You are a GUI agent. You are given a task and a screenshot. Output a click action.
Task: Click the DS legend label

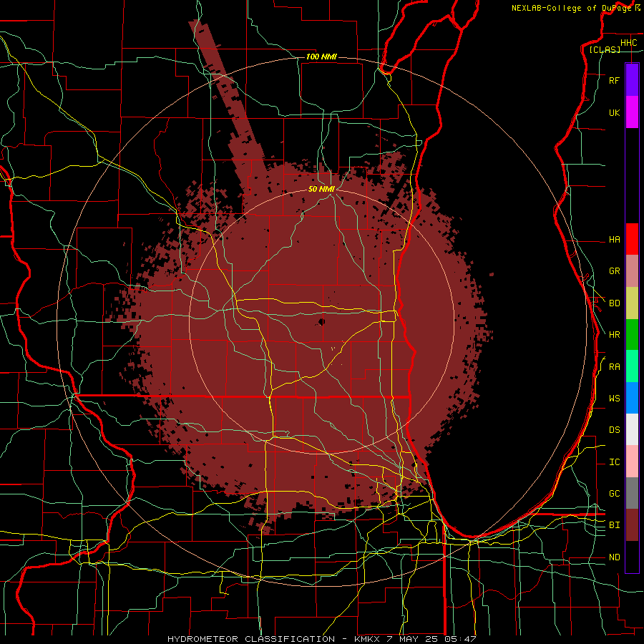coord(614,429)
